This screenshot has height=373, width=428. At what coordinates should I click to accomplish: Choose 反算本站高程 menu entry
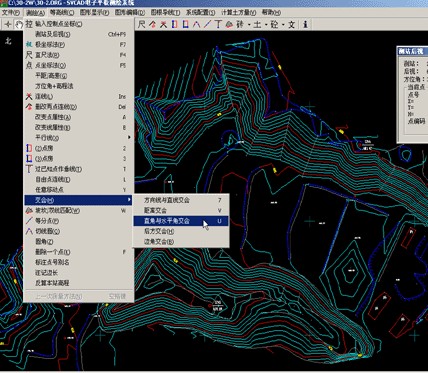coord(78,283)
